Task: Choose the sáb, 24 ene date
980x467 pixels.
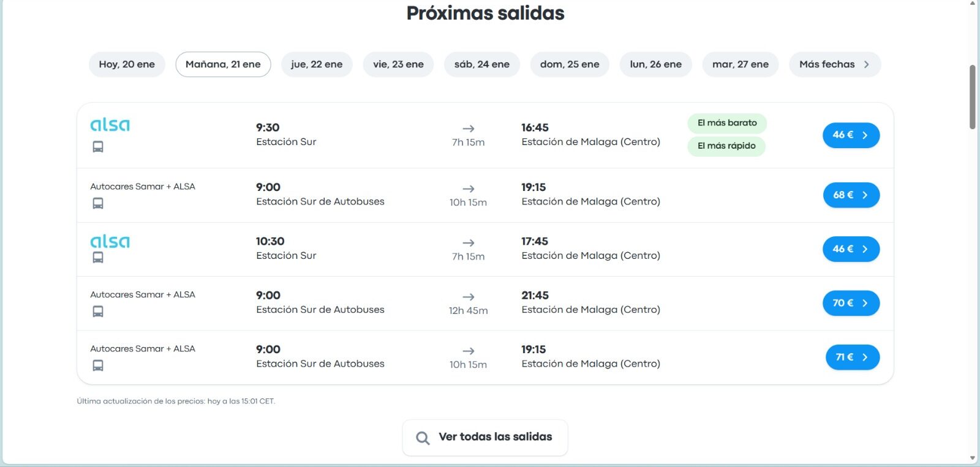Action: [x=482, y=64]
